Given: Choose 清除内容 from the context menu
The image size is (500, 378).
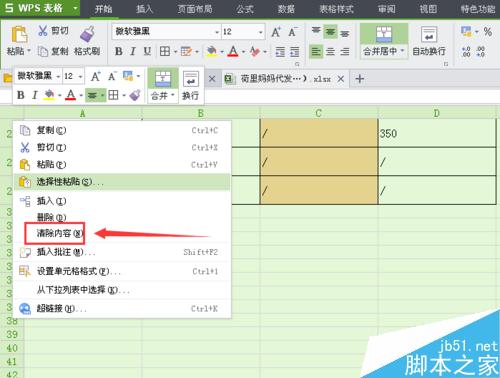Looking at the screenshot, I should pos(122,233).
